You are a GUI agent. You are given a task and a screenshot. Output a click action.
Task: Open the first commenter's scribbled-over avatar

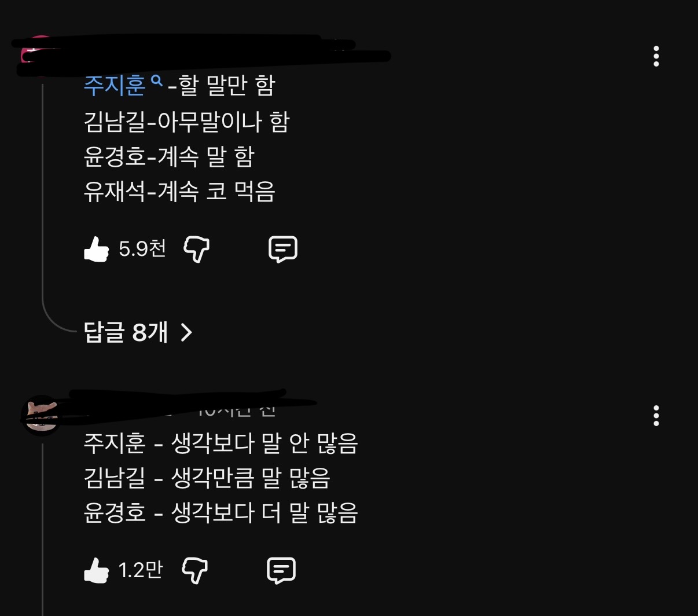(36, 56)
